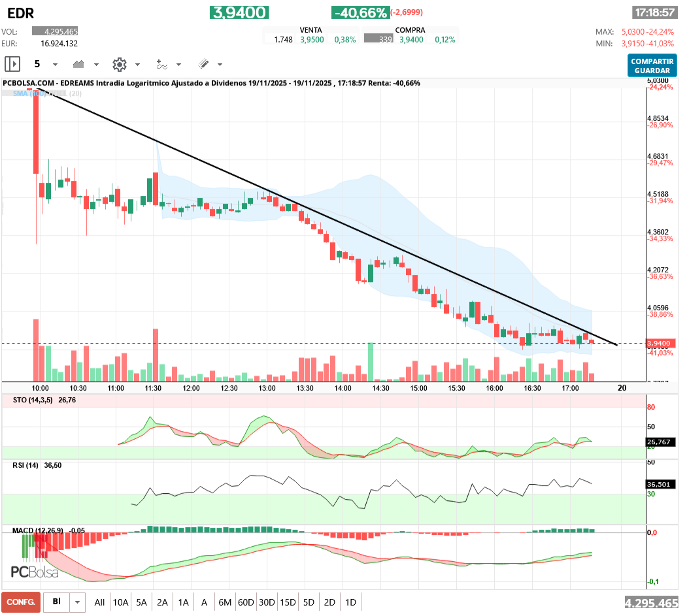Select the 2A time range
The height and width of the screenshot is (616, 687).
(163, 602)
